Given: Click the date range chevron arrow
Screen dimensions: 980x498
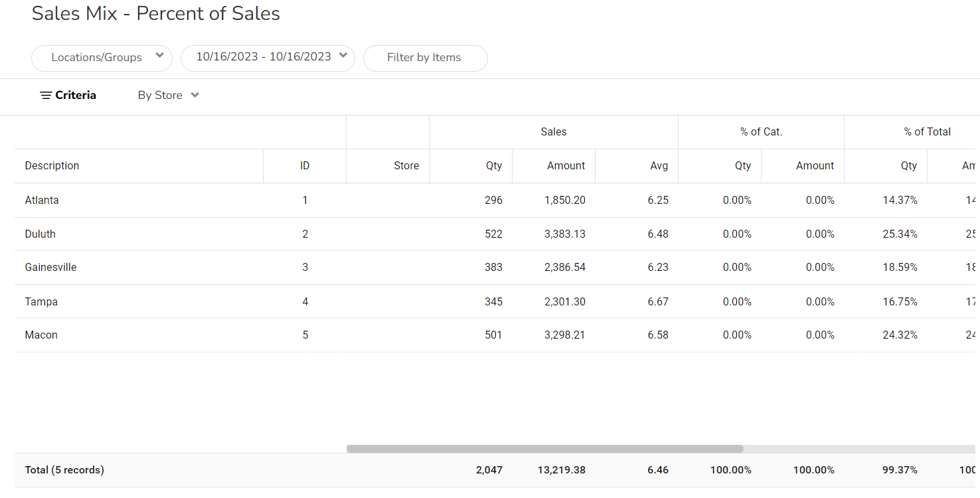Looking at the screenshot, I should click(343, 56).
